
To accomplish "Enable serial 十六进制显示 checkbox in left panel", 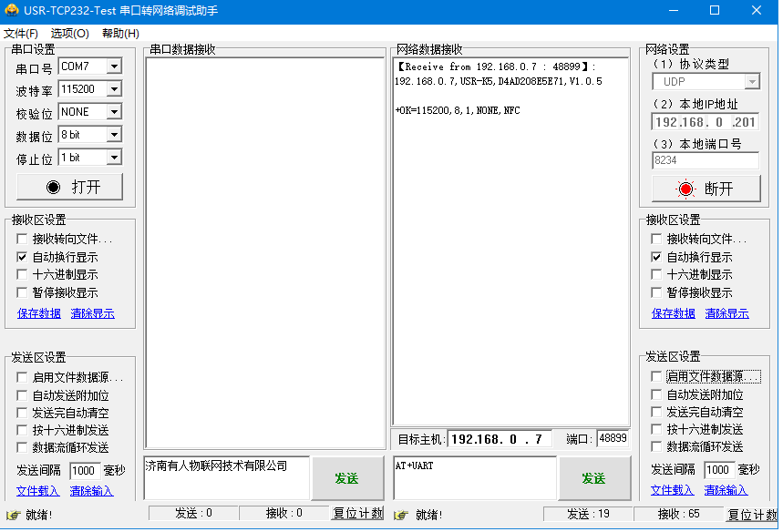I will [x=23, y=274].
